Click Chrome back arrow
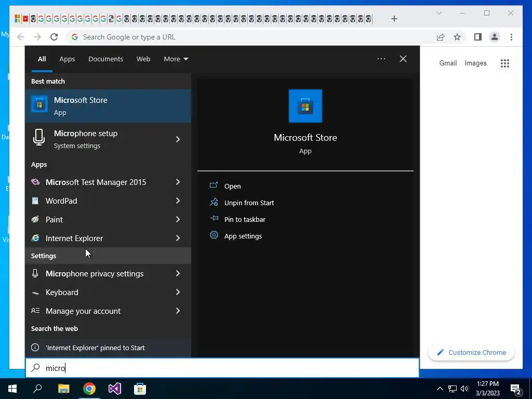532x399 pixels. click(x=21, y=37)
